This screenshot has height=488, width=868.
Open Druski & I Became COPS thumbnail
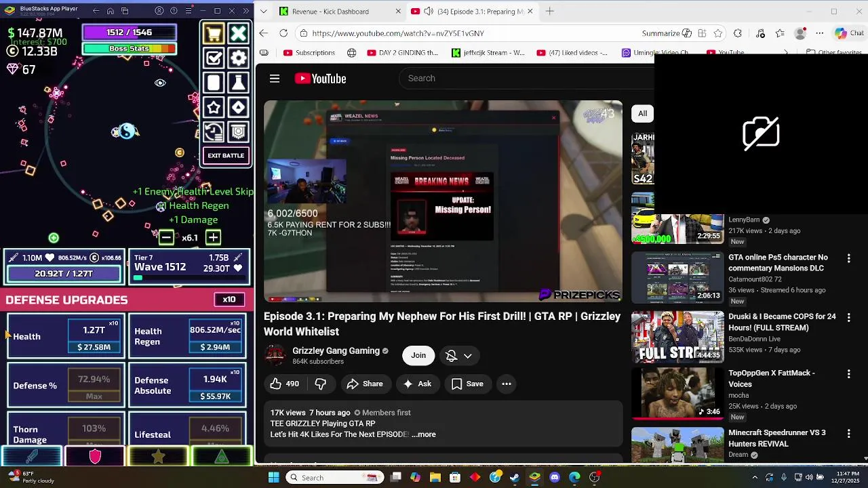(677, 337)
